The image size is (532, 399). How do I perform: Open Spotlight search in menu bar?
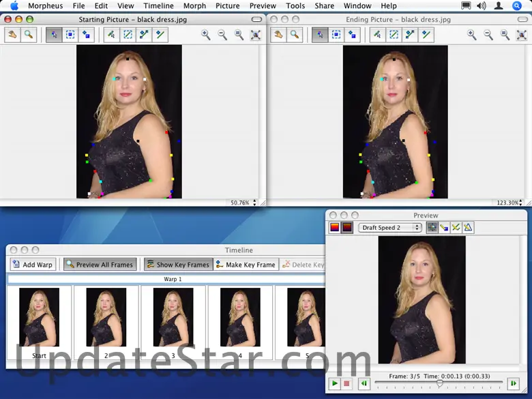517,5
